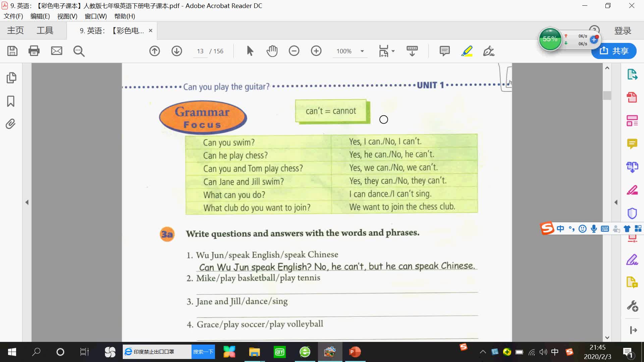
Task: Open volume control in system tray
Action: (543, 352)
